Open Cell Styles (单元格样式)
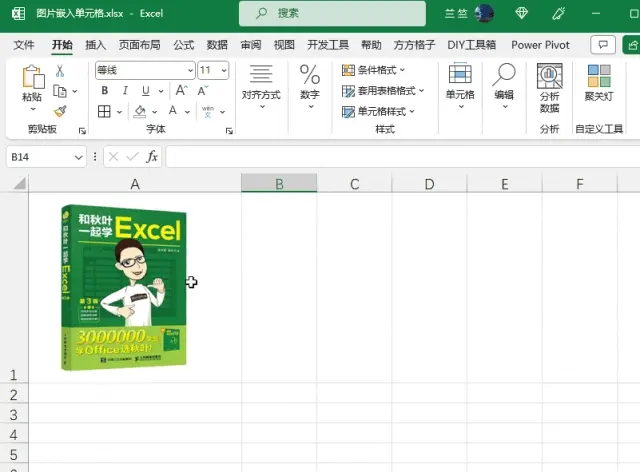 [x=378, y=111]
